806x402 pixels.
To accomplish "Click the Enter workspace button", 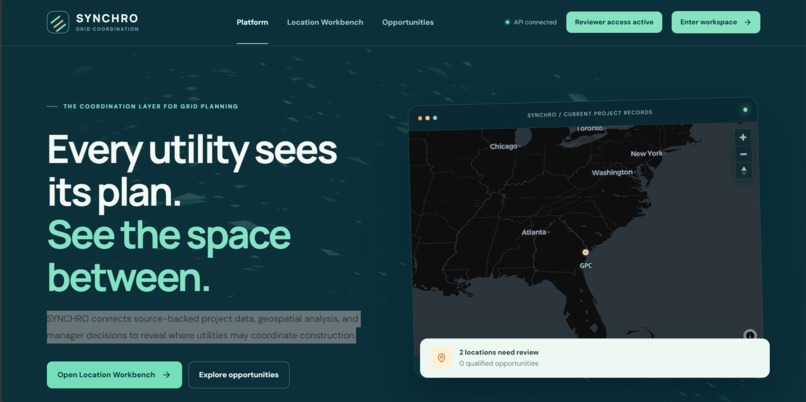I will click(x=716, y=22).
